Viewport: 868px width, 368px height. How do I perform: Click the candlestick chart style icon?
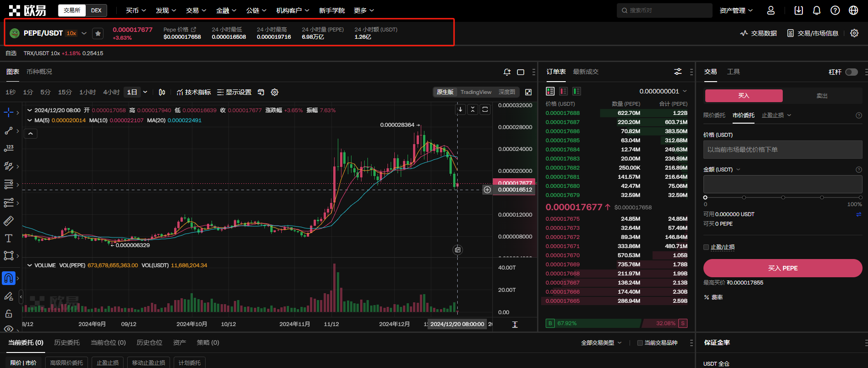pos(162,92)
